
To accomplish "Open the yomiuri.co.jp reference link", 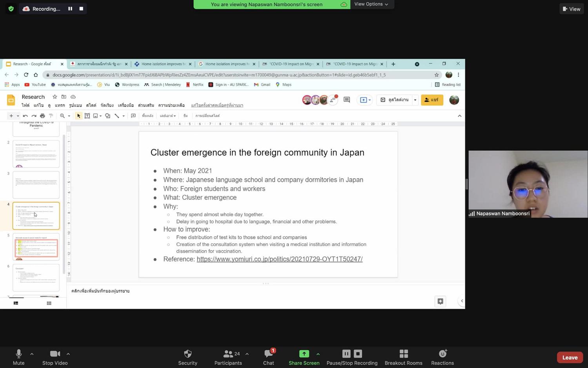I will pos(279,259).
